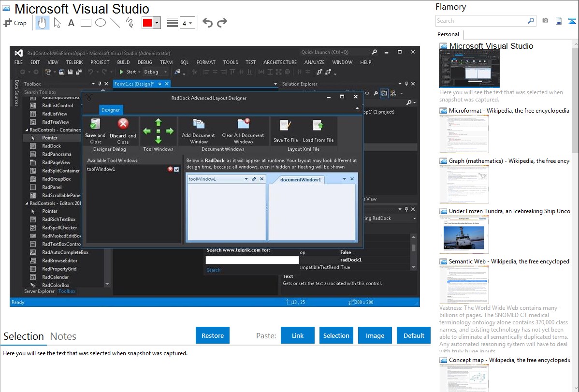
Task: Collapse the RadControls - Containers group
Action: pos(27,130)
